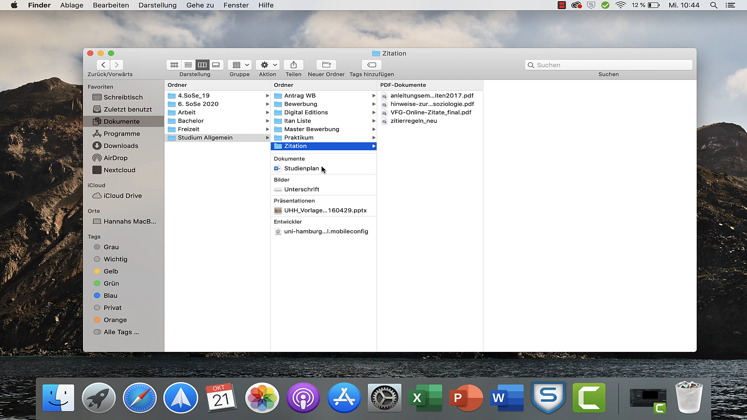Click the Suchen search field
Screen dimensions: 747x420
(612, 65)
